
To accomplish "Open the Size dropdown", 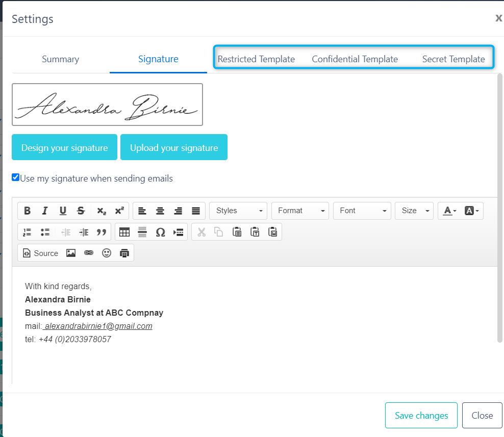I will pos(414,211).
